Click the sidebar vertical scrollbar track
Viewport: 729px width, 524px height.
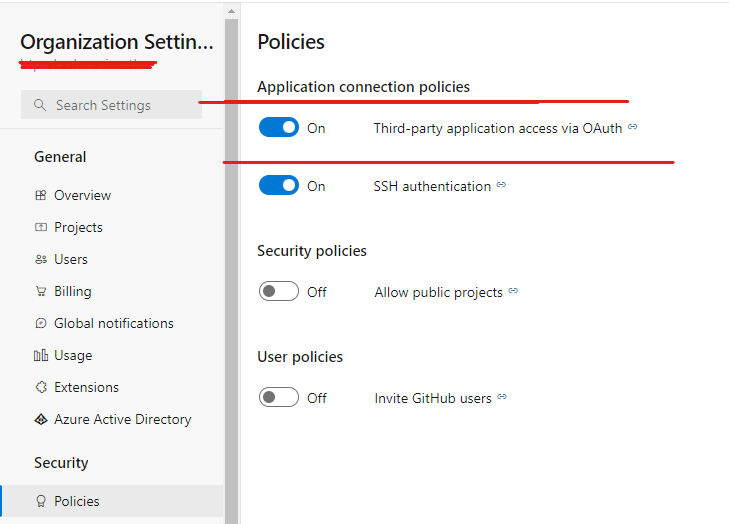[232, 270]
